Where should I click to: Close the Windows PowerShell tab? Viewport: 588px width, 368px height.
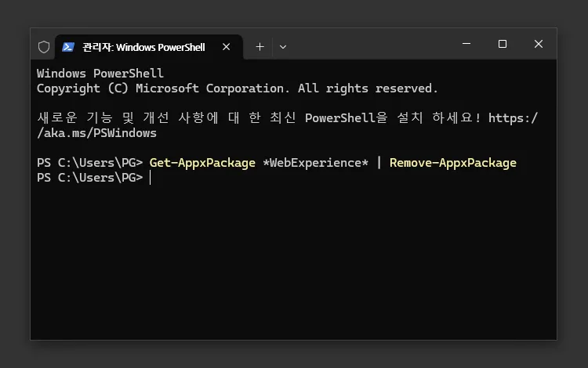(226, 47)
